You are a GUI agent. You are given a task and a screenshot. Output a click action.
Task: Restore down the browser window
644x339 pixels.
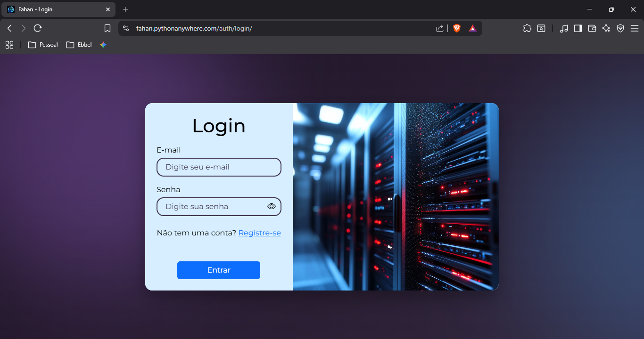click(611, 9)
